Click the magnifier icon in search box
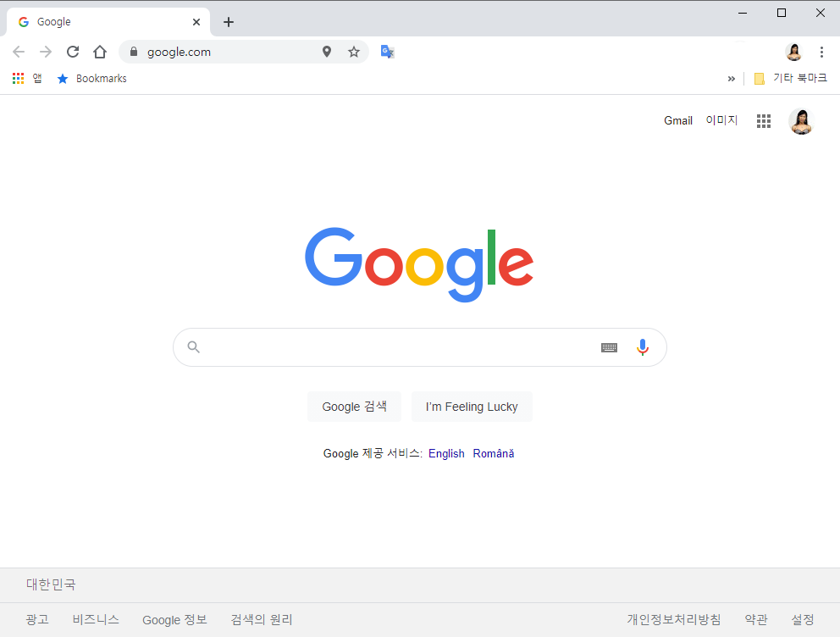 tap(193, 347)
